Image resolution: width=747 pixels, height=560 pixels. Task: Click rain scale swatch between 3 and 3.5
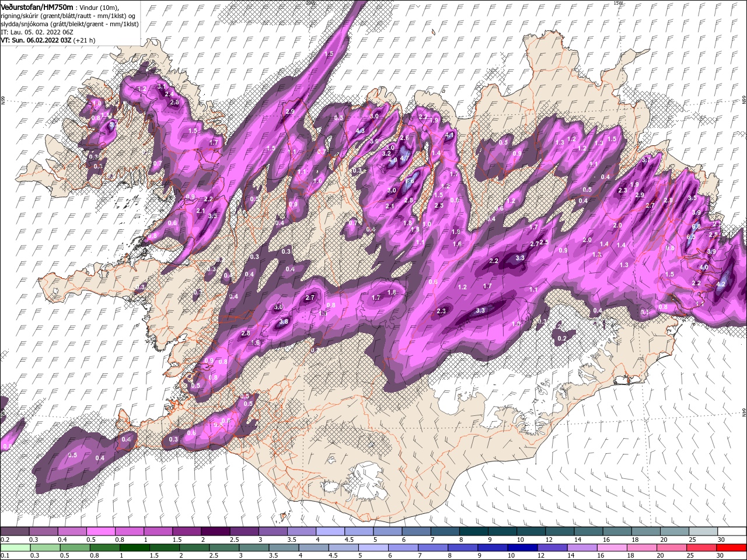pyautogui.click(x=254, y=548)
